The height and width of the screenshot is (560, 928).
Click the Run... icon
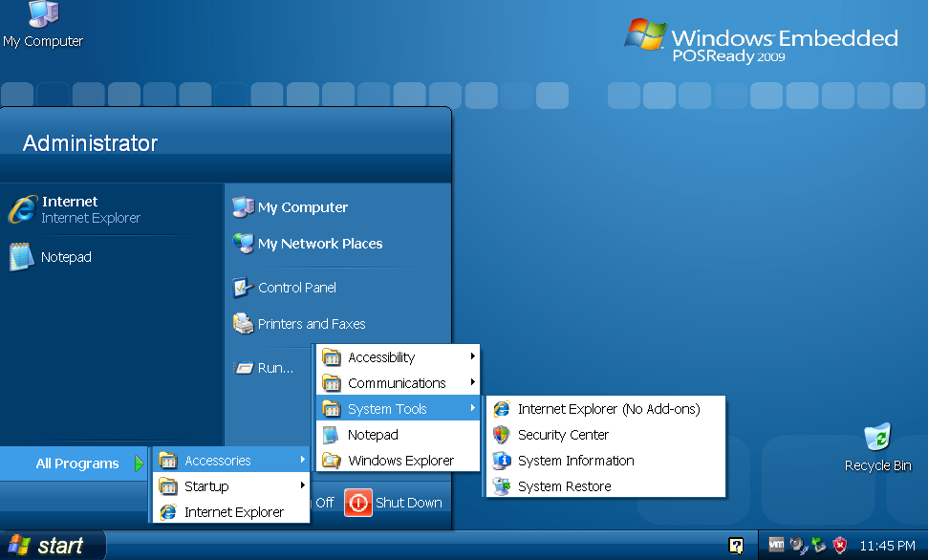[x=244, y=368]
